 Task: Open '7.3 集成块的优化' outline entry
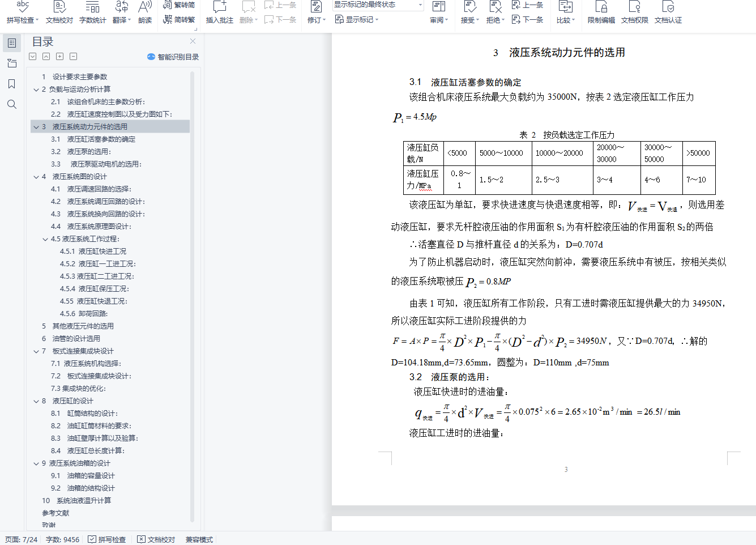[x=78, y=389]
